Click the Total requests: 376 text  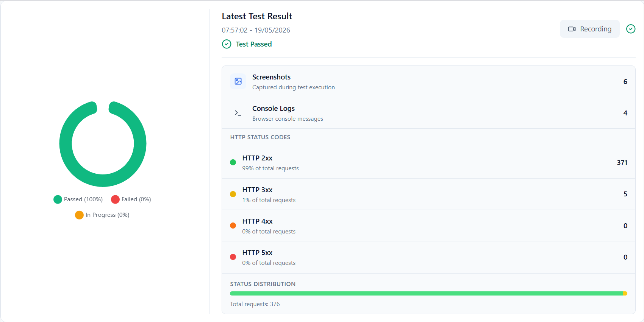[255, 304]
